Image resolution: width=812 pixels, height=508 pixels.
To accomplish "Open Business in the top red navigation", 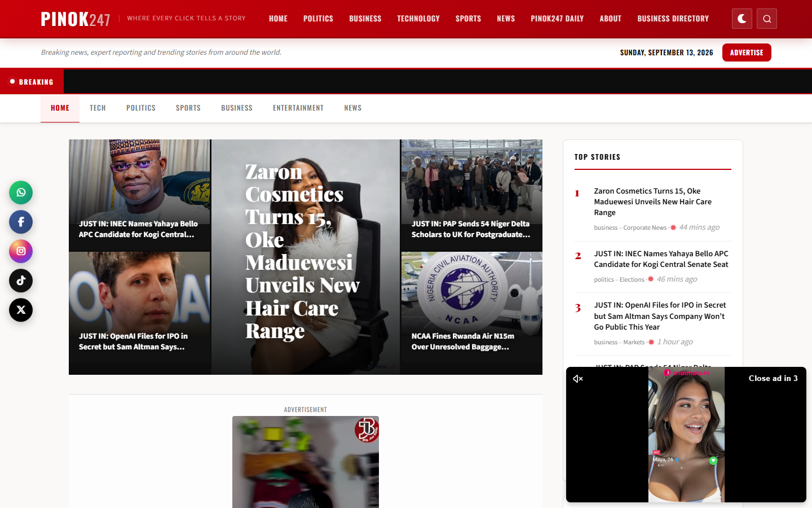I will pyautogui.click(x=365, y=19).
